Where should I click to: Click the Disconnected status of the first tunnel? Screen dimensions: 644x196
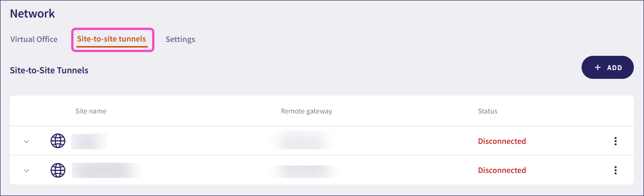tap(502, 141)
